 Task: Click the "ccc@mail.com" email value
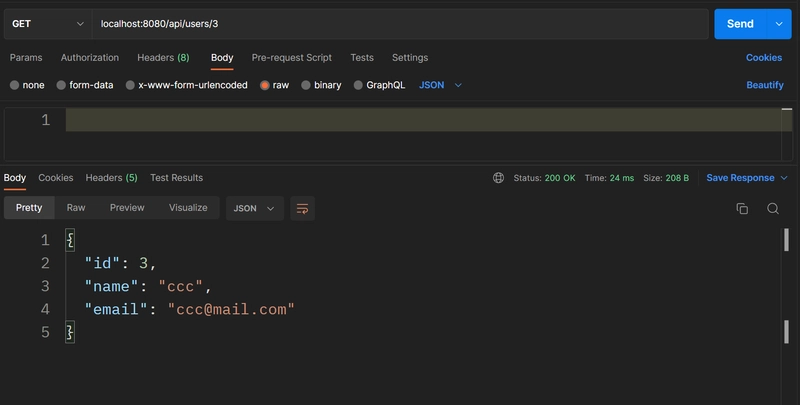[231, 309]
